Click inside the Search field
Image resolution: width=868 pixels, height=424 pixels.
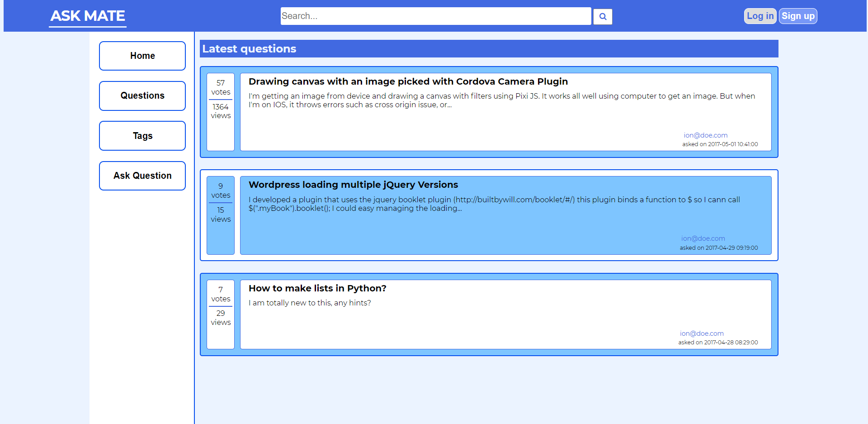coord(435,16)
